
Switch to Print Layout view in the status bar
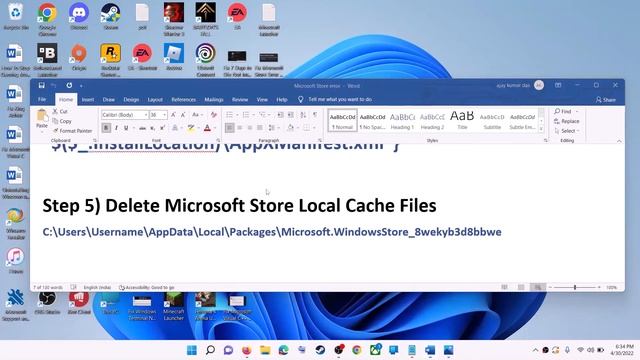[521, 287]
